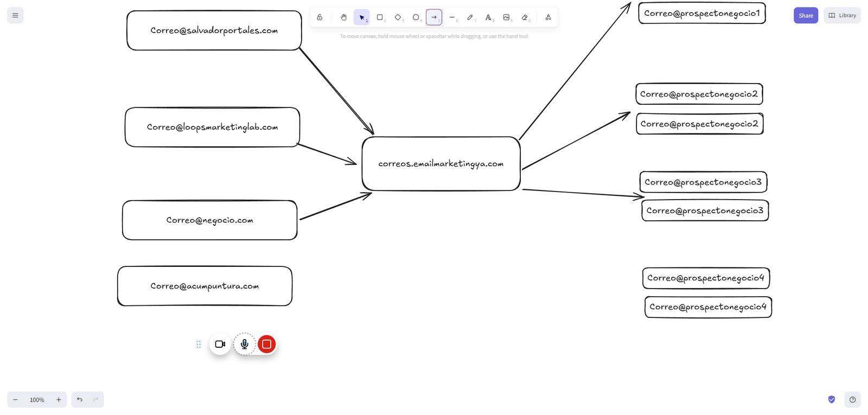Open the Help question mark
The image size is (868, 415).
852,400
